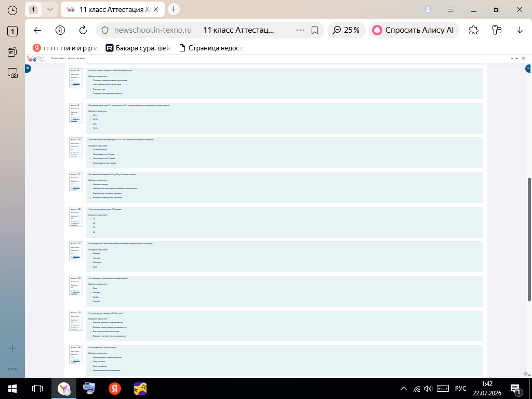The image size is (532, 399).
Task: Open the downloads arrow icon
Action: point(520,30)
